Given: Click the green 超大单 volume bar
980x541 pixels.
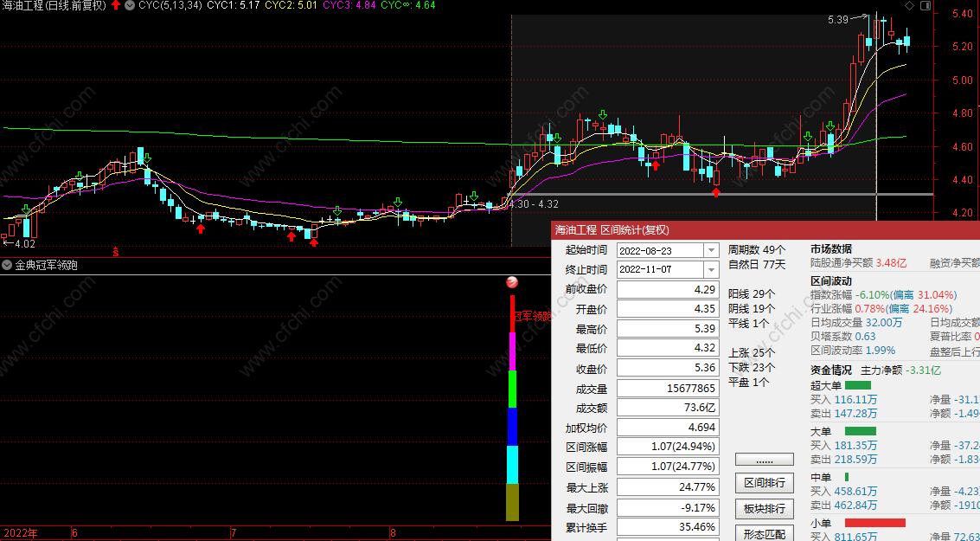Looking at the screenshot, I should [x=857, y=385].
